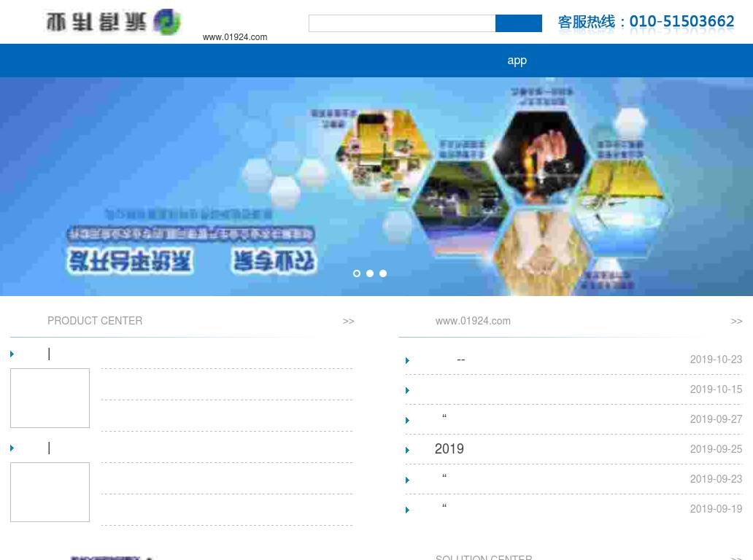This screenshot has width=753, height=560.
Task: Click the arrow icon beside 2019-09-27 news
Action: click(x=407, y=420)
